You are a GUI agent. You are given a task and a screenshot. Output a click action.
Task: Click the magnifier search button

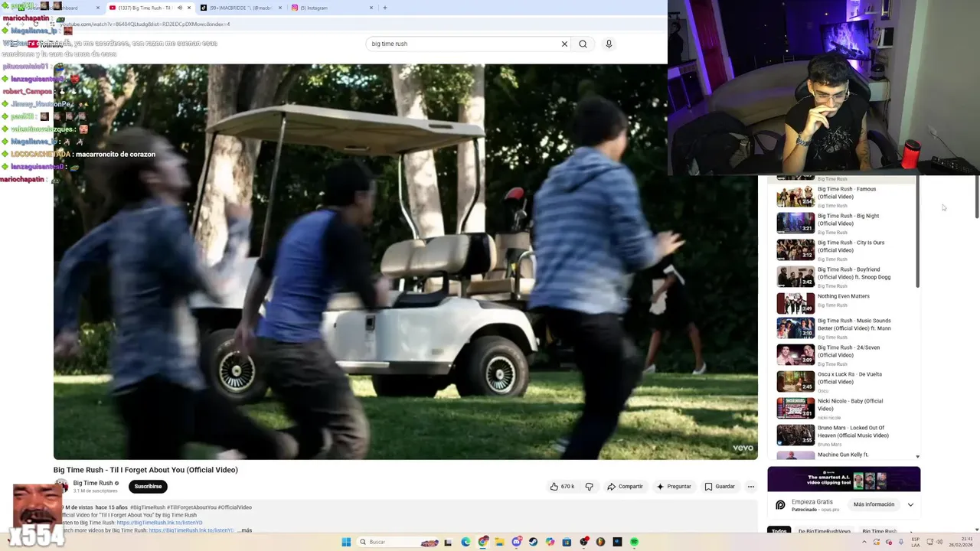[583, 44]
